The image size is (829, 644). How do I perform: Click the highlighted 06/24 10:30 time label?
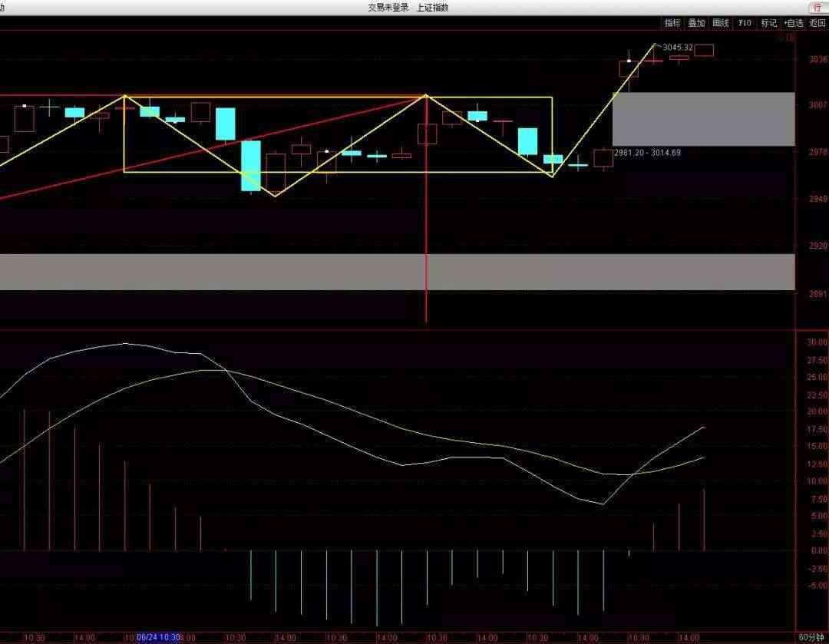[x=158, y=637]
